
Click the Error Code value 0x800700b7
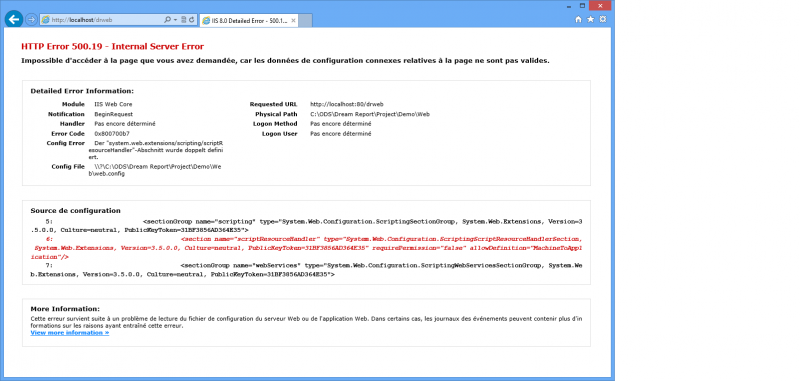coord(112,134)
